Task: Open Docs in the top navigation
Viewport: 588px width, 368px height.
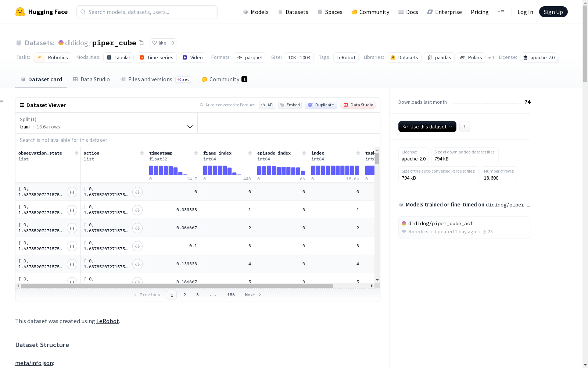Action: pyautogui.click(x=408, y=12)
